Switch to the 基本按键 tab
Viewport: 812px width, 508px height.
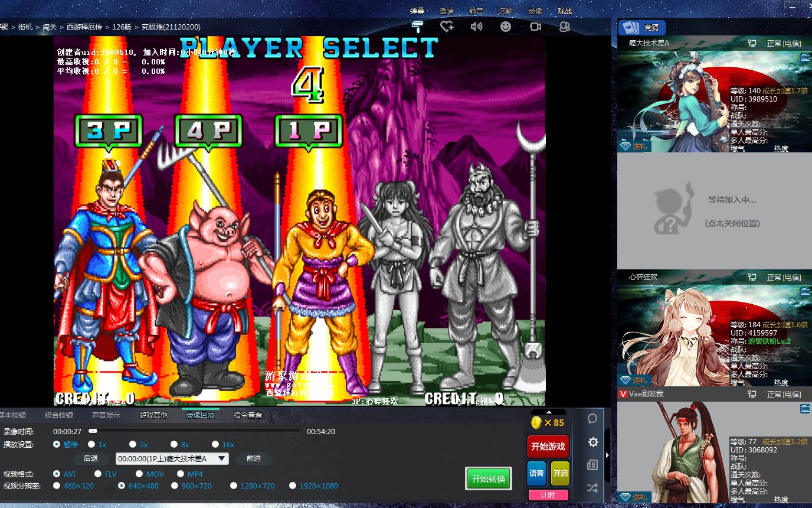[12, 415]
